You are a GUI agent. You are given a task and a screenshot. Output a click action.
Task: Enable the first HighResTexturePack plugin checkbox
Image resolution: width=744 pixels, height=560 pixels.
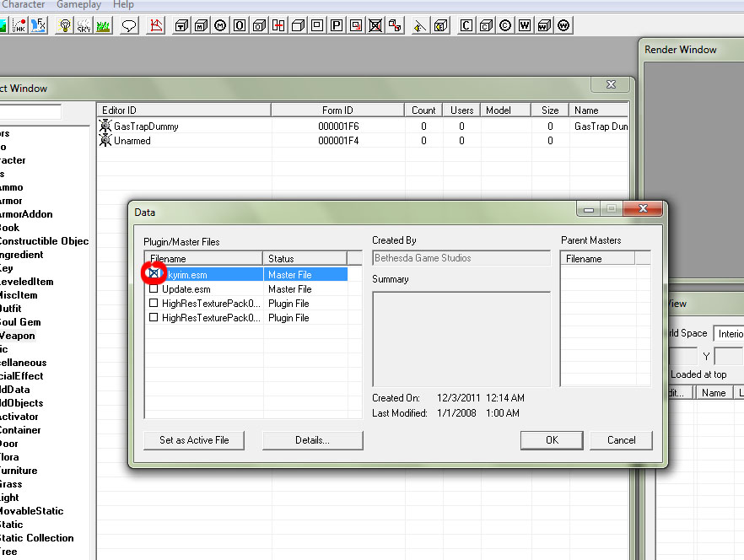[154, 303]
